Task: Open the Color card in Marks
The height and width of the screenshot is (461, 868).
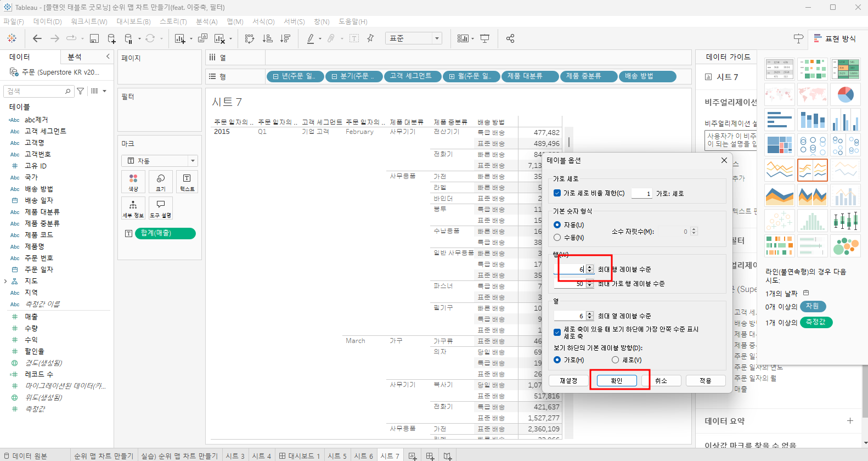Action: (133, 182)
